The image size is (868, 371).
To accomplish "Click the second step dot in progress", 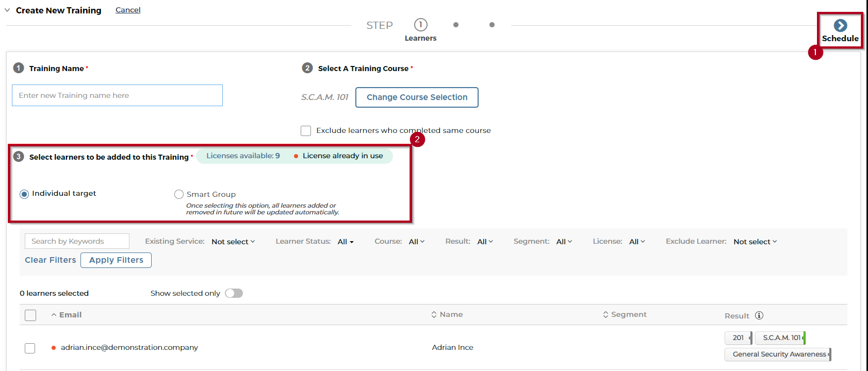I will click(456, 25).
